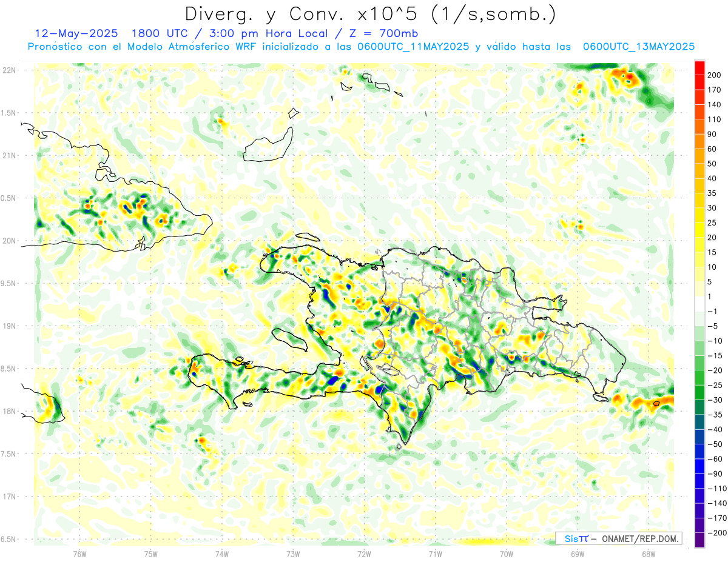Click the '72W' longitude label
This screenshot has height=562, width=728.
click(x=364, y=554)
